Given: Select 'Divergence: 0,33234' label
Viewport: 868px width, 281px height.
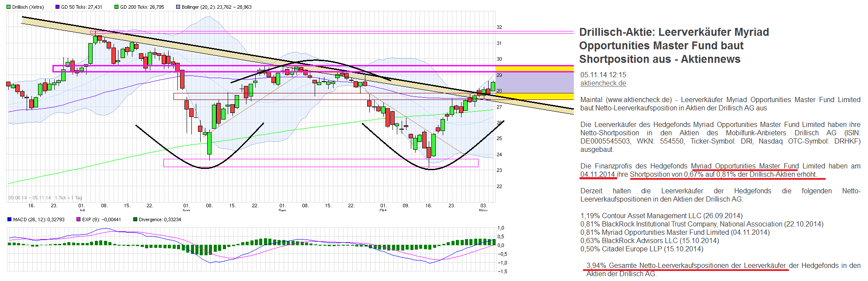Looking at the screenshot, I should (x=160, y=219).
